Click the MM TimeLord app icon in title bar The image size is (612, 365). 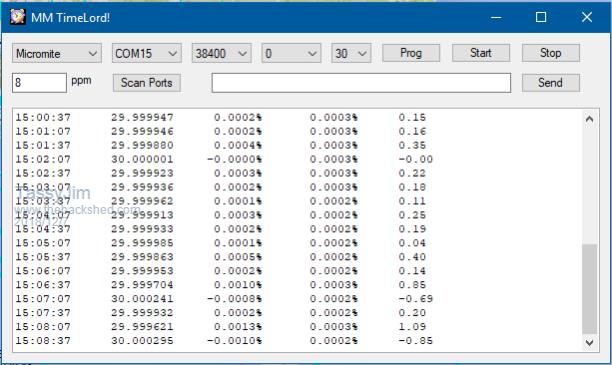(18, 17)
